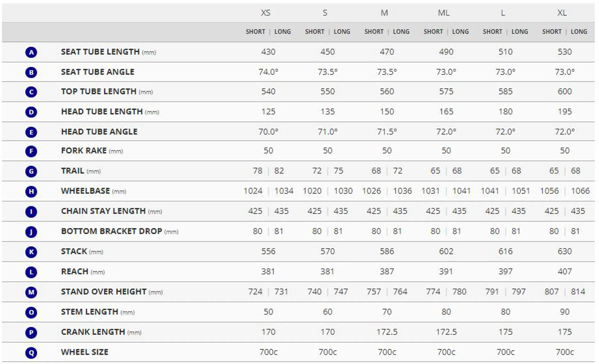Click the LONG label under size L
The image size is (599, 364).
tap(520, 32)
